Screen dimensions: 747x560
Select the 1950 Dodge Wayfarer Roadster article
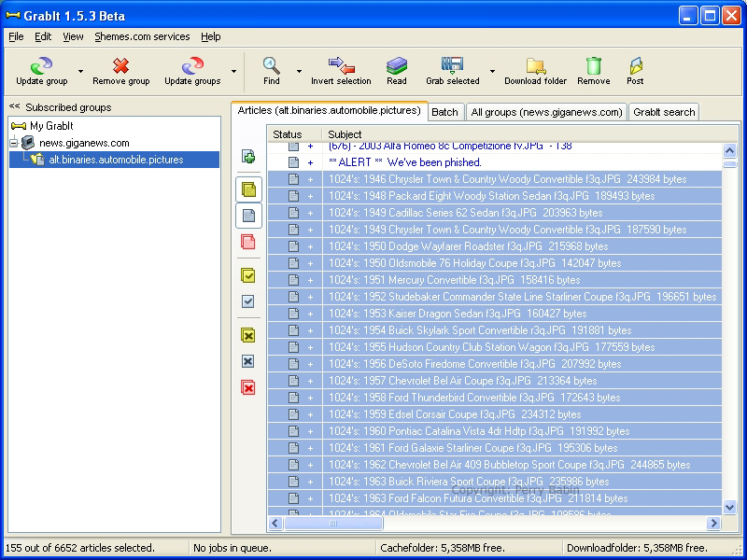coord(495,246)
